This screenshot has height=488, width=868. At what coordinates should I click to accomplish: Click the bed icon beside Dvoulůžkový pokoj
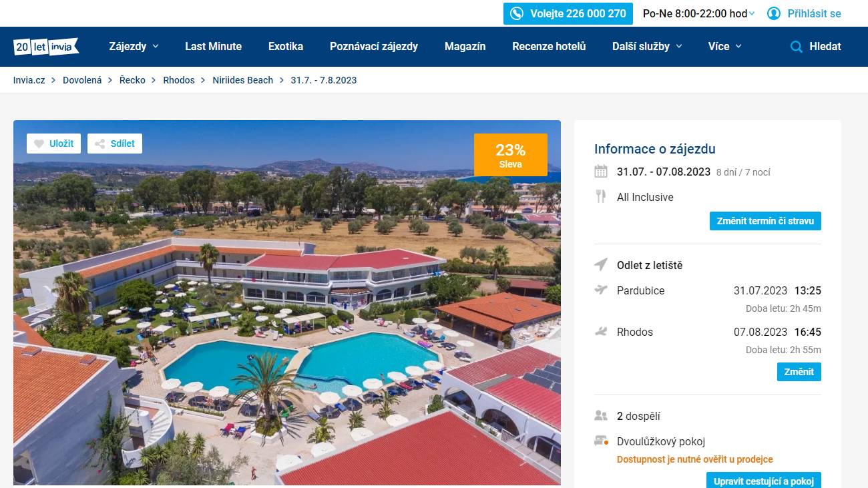coord(601,441)
